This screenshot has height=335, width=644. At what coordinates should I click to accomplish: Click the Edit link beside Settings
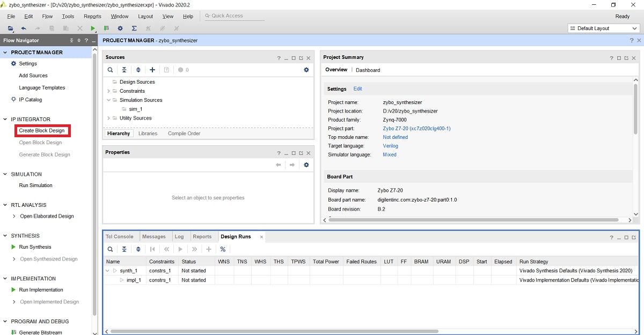click(x=357, y=89)
